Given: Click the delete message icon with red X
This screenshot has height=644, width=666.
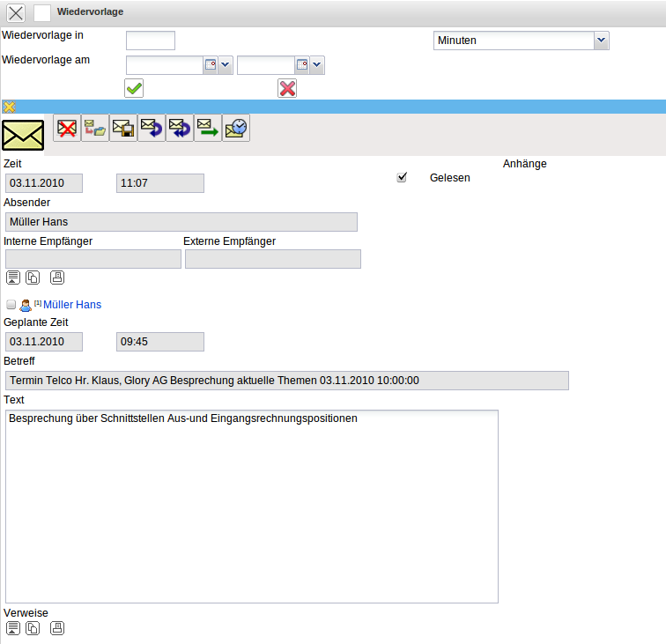Looking at the screenshot, I should [x=67, y=129].
